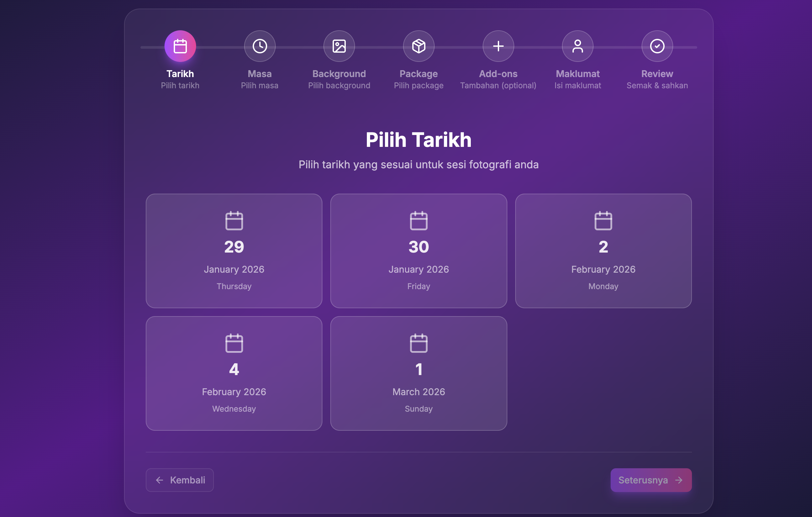
Task: Open the Review checkmark step icon
Action: (x=657, y=46)
